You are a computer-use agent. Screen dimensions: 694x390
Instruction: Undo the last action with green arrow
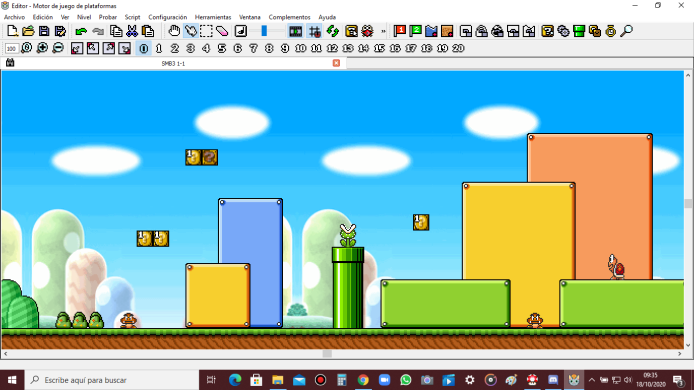81,31
